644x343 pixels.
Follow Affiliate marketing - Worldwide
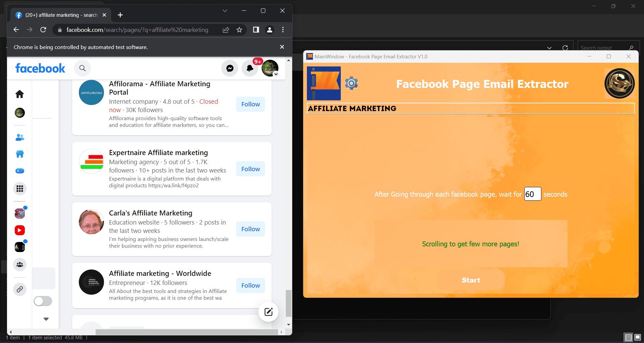[251, 285]
